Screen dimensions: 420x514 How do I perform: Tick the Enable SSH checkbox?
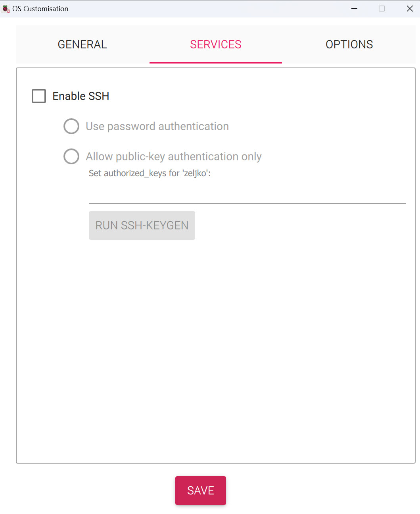[x=39, y=96]
